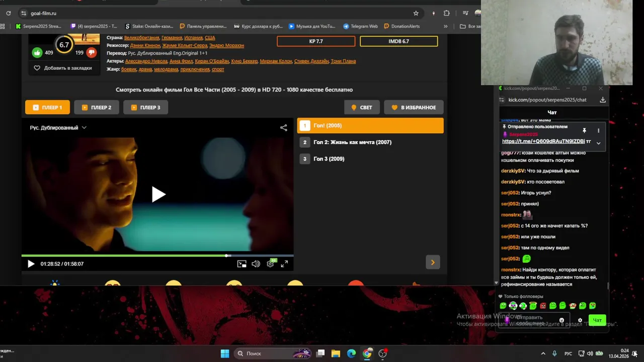The height and width of the screenshot is (362, 644).
Task: Click username derzkiySV asking Что за дырявый фильм
Action: [x=513, y=171]
